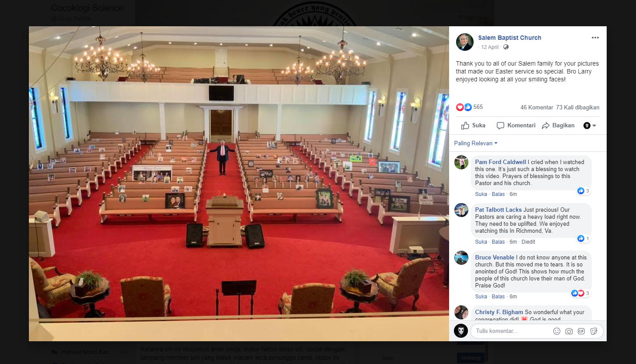The image size is (636, 364).
Task: Open the sticker picker icon
Action: (x=594, y=331)
